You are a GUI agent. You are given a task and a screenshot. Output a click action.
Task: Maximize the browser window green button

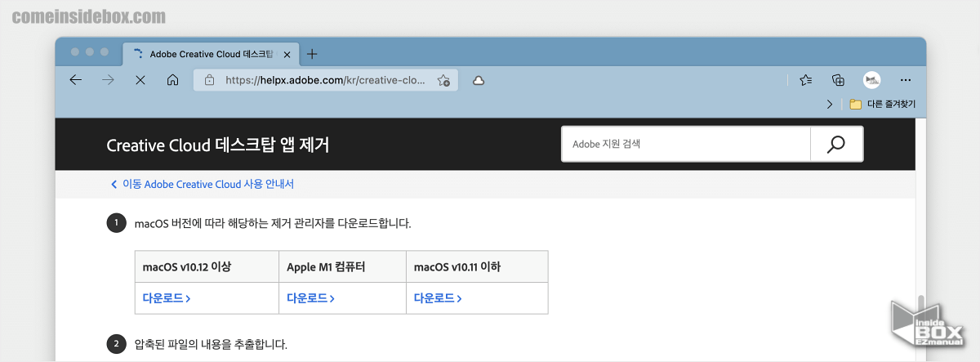(x=105, y=51)
